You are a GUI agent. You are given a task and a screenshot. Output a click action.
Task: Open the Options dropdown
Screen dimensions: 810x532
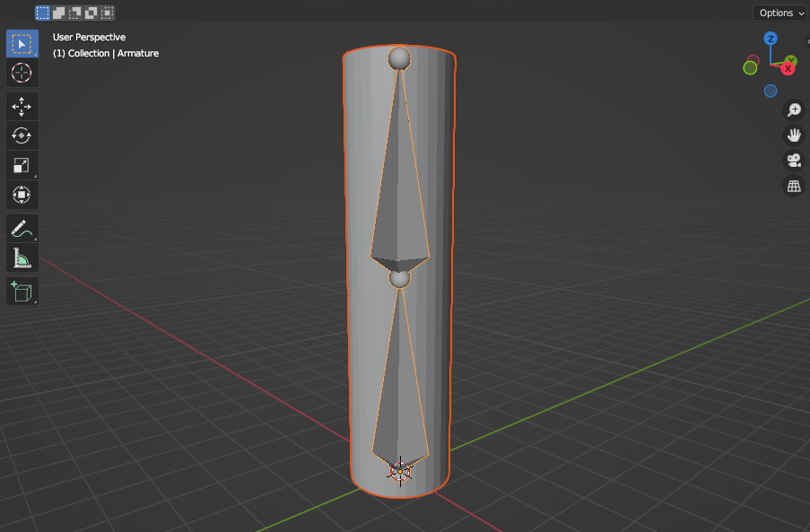coord(780,13)
